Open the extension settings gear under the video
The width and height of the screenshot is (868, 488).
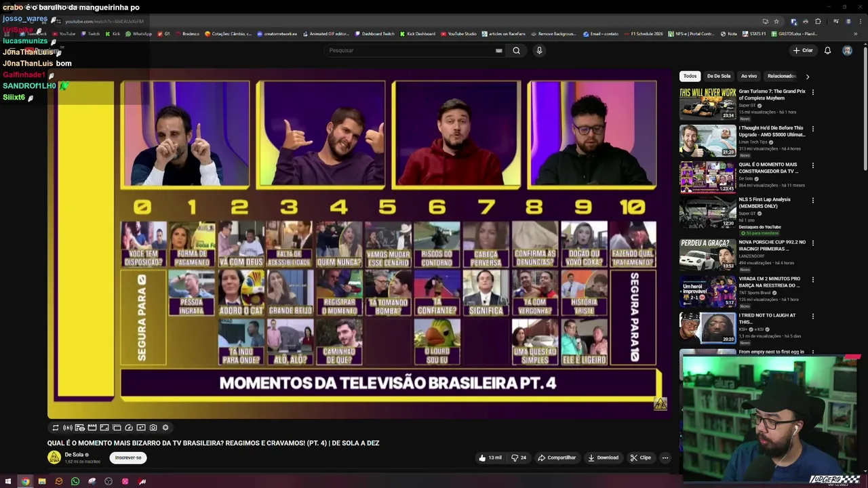pyautogui.click(x=165, y=428)
